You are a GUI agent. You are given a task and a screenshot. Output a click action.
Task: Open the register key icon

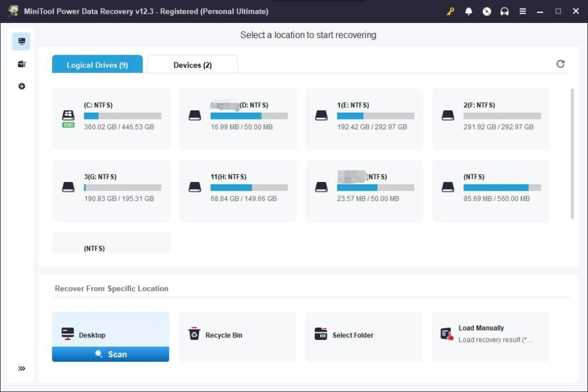click(x=450, y=11)
